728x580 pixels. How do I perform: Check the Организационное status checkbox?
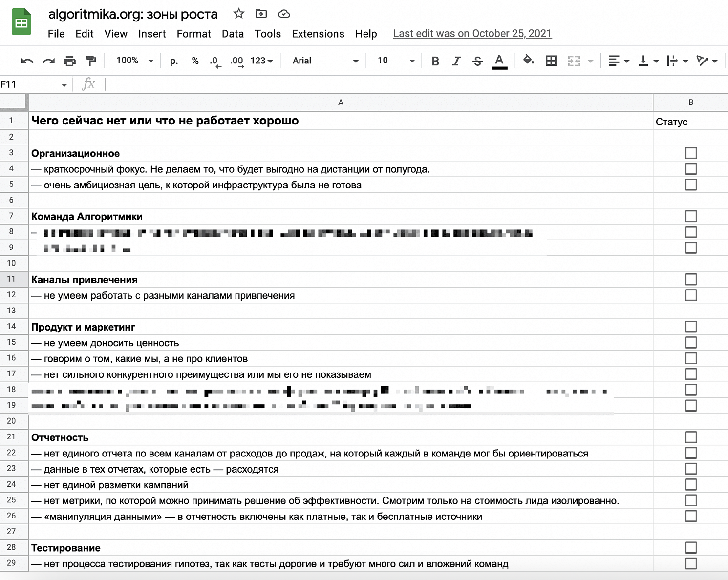(691, 153)
